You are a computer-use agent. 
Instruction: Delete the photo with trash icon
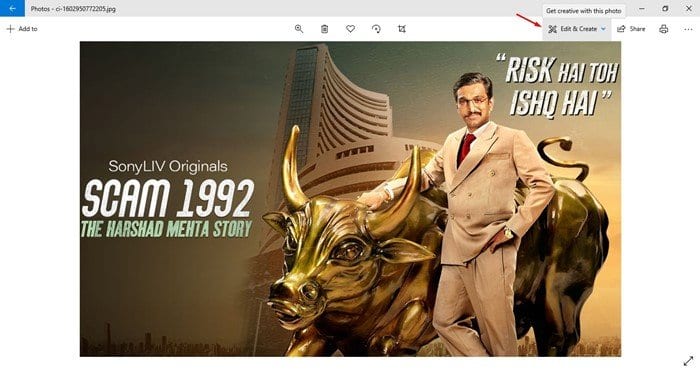[x=325, y=29]
